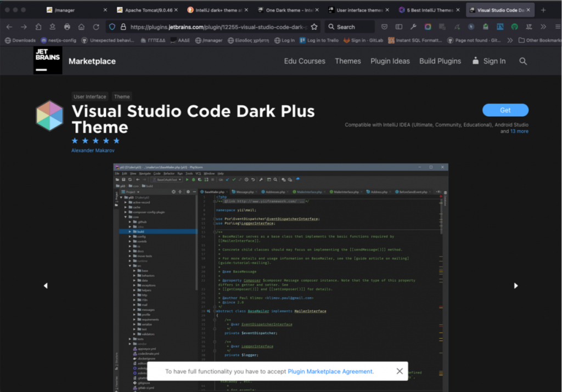Click the URL address bar
562x392 pixels.
tap(218, 27)
